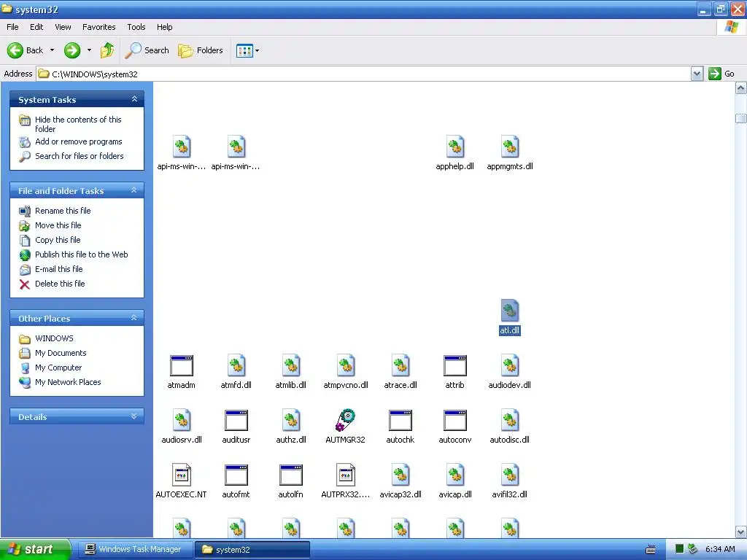Select the audiosrv.dll file icon
Image resolution: width=747 pixels, height=560 pixels.
pyautogui.click(x=182, y=420)
